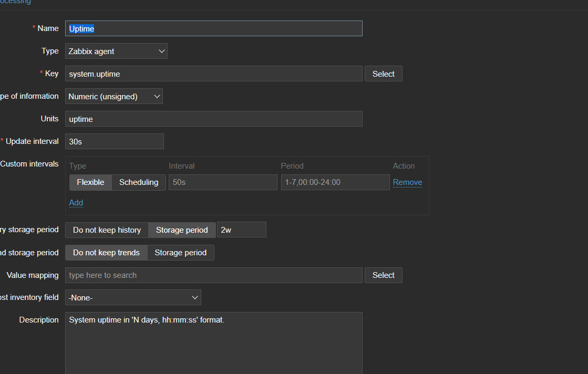Add a new custom interval
Image resolution: width=588 pixels, height=374 pixels.
click(76, 203)
